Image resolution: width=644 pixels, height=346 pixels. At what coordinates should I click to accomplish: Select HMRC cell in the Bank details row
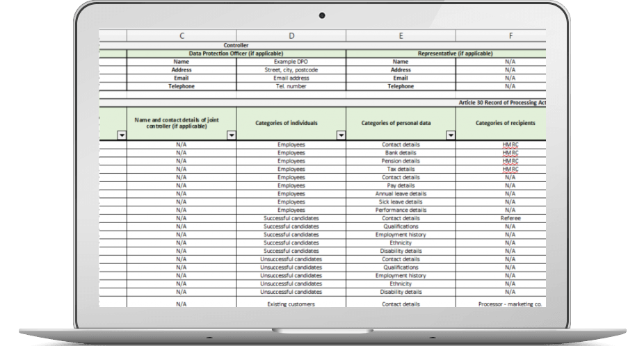coord(501,153)
